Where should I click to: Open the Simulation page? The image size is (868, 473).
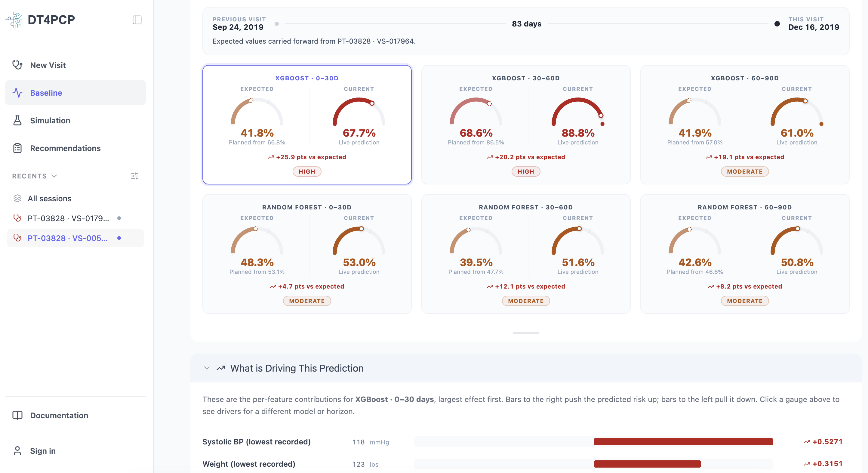(75, 120)
